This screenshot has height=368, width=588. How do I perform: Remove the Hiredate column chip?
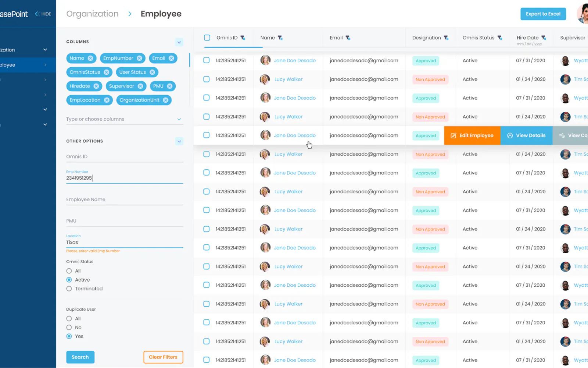pyautogui.click(x=96, y=86)
